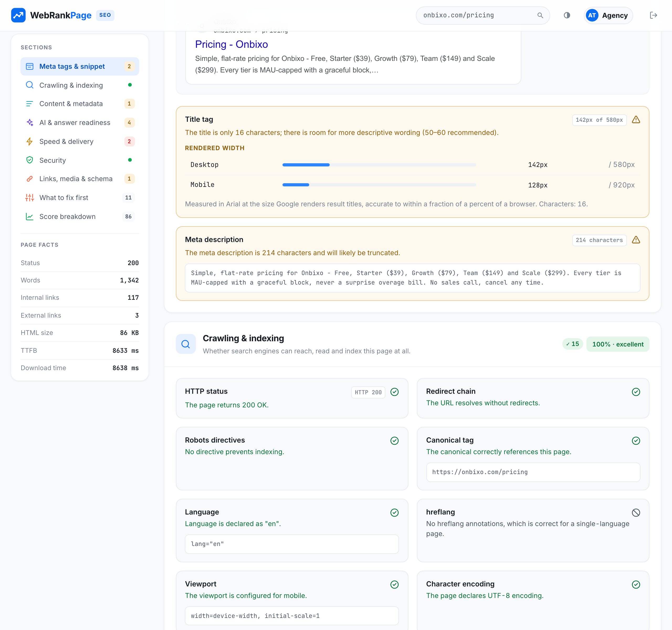Click the URL search field with onbixo.com/pricing
This screenshot has width=672, height=630.
click(x=483, y=15)
